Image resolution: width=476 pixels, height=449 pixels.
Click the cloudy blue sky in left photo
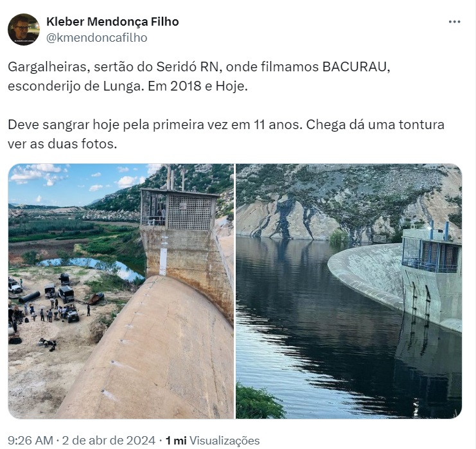coord(76,182)
